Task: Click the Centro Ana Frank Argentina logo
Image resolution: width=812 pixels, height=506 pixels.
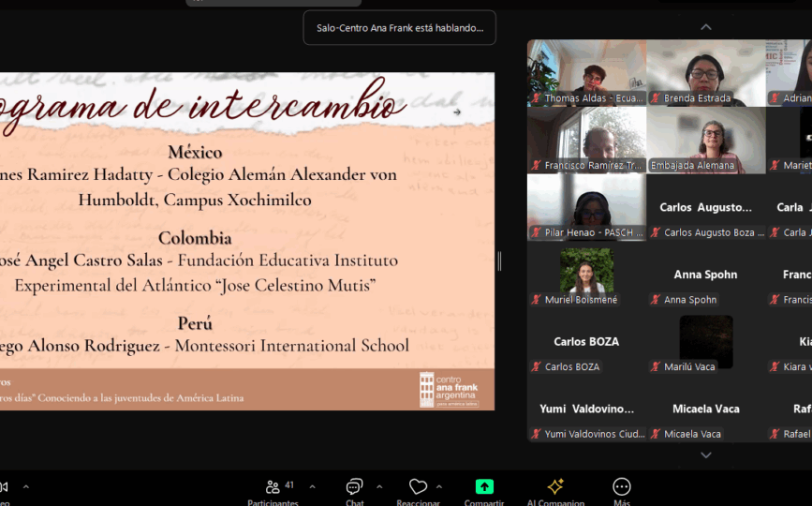Action: click(448, 389)
